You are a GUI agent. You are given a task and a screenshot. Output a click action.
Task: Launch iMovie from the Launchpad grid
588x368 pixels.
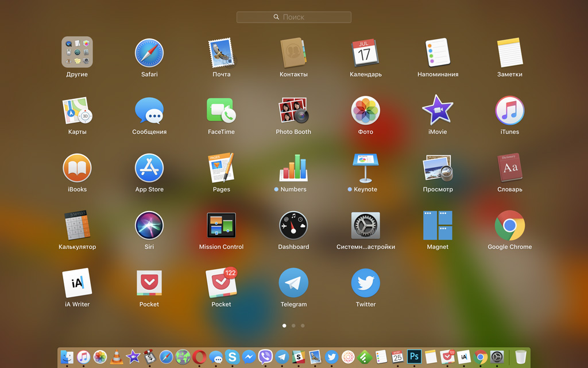(x=438, y=110)
